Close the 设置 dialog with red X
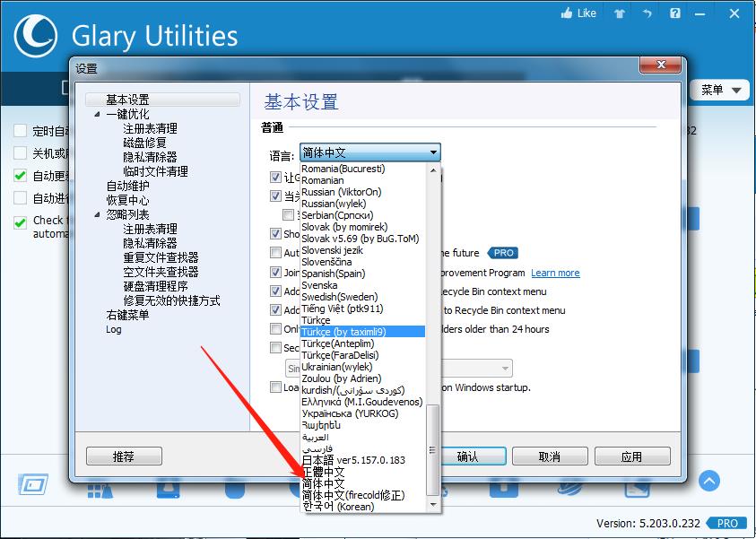 661,65
